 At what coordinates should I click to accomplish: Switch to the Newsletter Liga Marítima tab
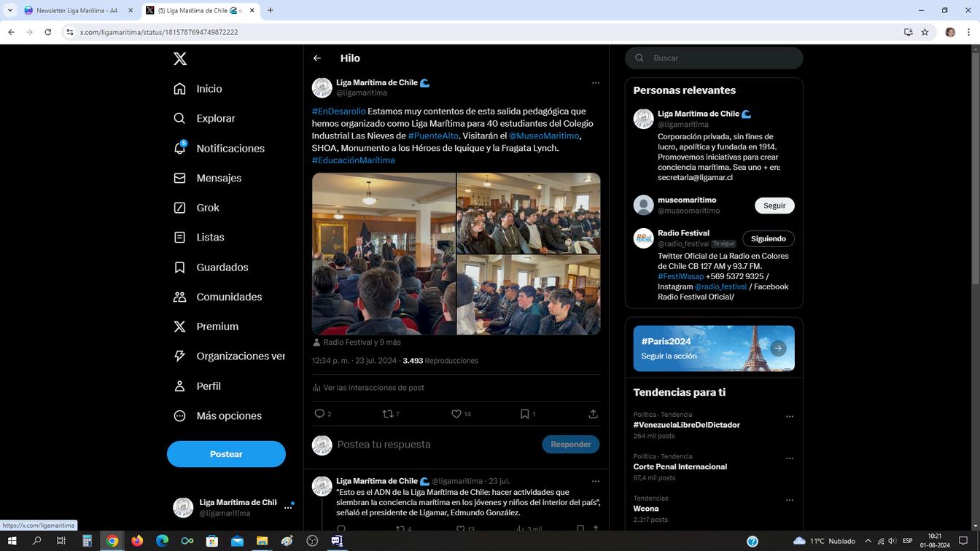[77, 11]
